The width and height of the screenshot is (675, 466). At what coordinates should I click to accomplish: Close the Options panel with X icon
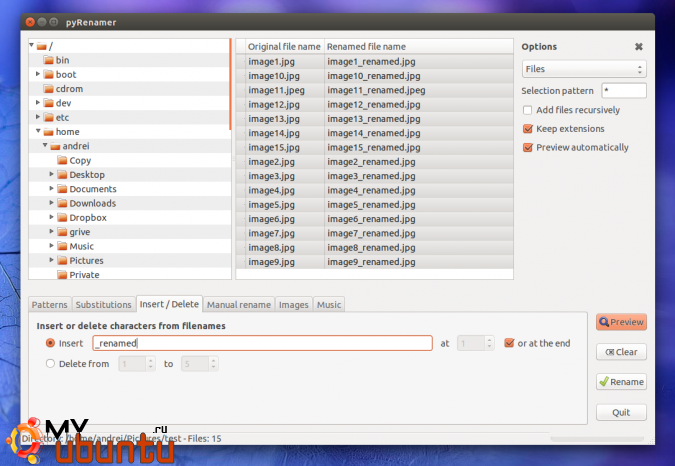pos(639,47)
